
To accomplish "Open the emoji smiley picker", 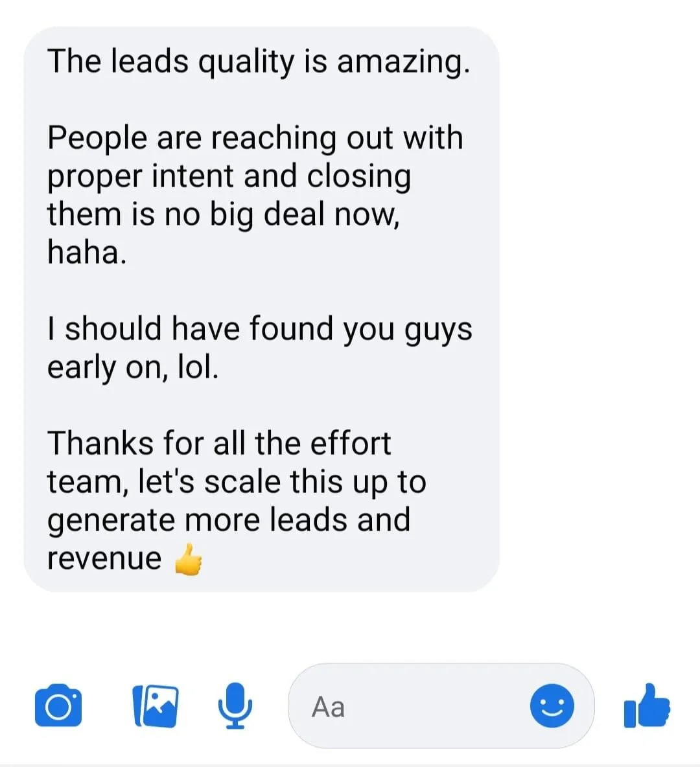I will tap(552, 705).
